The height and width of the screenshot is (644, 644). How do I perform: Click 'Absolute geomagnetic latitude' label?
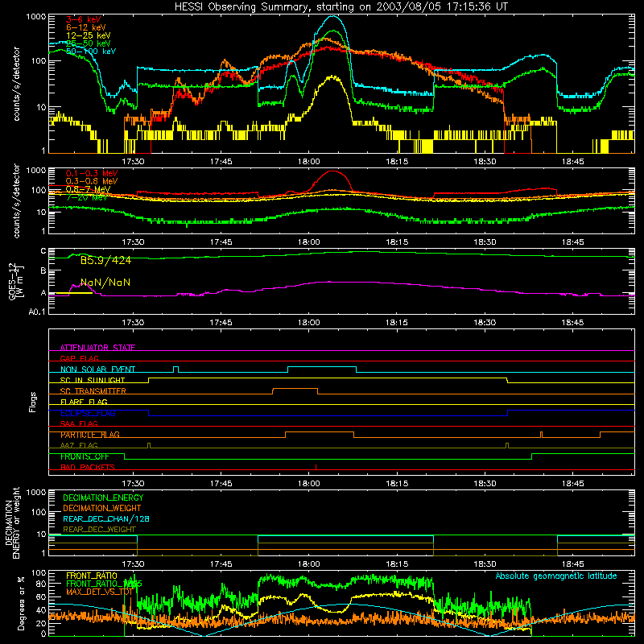(556, 576)
